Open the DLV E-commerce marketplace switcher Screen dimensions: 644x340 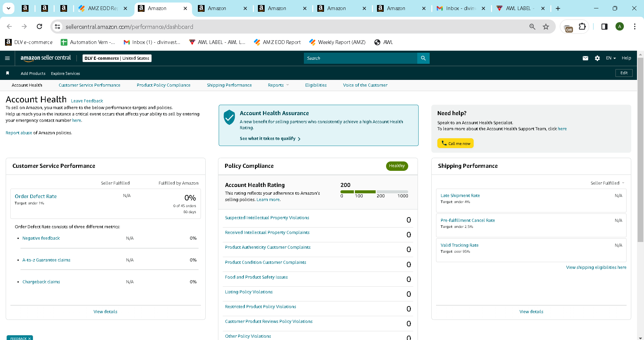[117, 58]
